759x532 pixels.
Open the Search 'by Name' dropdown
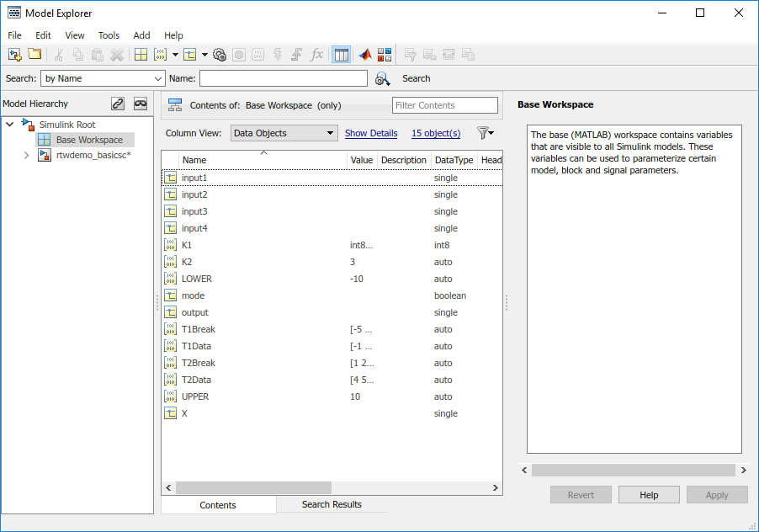coord(103,78)
